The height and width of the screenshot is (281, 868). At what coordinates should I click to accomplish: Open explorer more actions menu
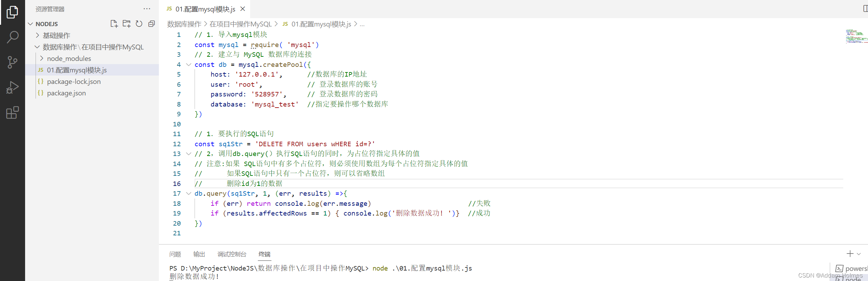click(147, 9)
